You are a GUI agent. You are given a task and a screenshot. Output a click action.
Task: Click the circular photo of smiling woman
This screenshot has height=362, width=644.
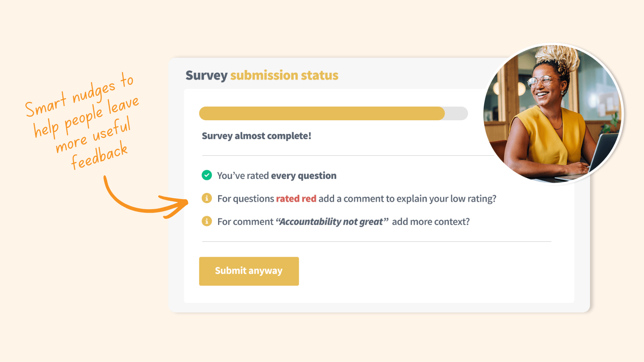pyautogui.click(x=553, y=113)
